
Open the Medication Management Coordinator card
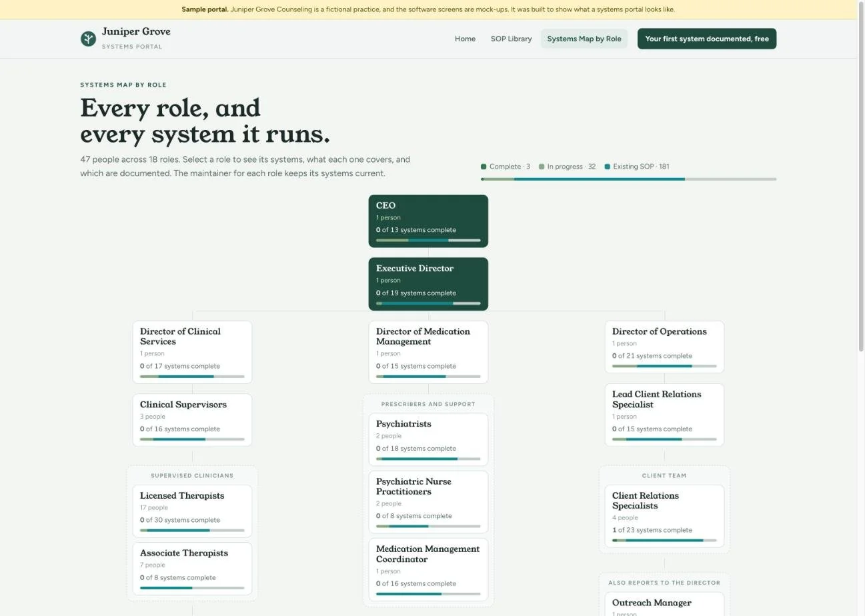click(428, 569)
